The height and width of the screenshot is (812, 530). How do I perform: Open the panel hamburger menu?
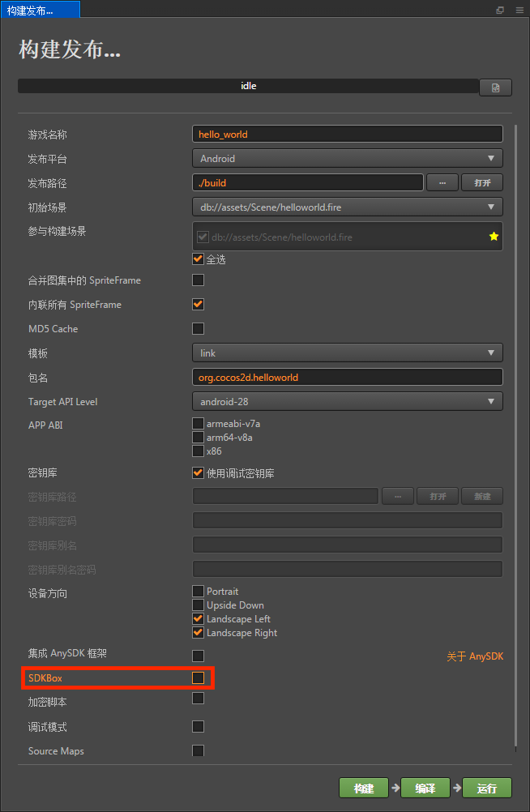519,10
